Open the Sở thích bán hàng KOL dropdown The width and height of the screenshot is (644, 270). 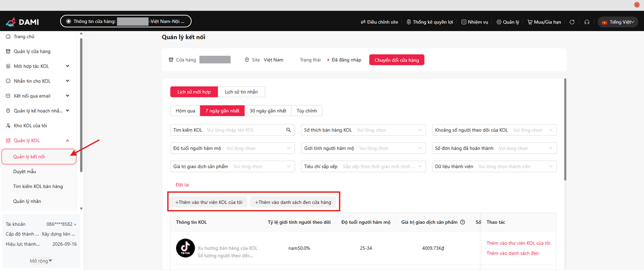point(363,130)
